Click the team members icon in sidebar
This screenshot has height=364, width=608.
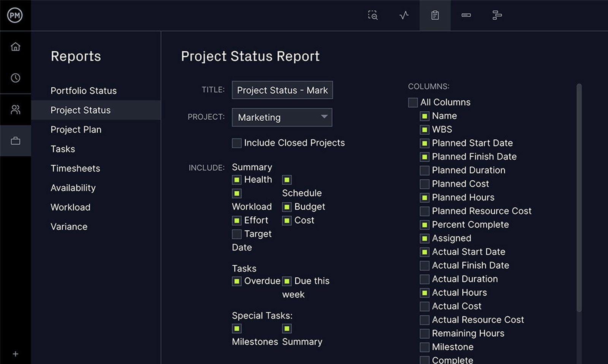pos(15,110)
